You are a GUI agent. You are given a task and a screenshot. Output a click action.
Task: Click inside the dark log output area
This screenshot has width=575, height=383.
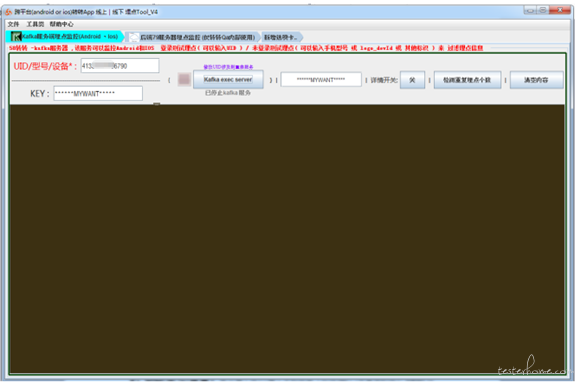(287, 238)
